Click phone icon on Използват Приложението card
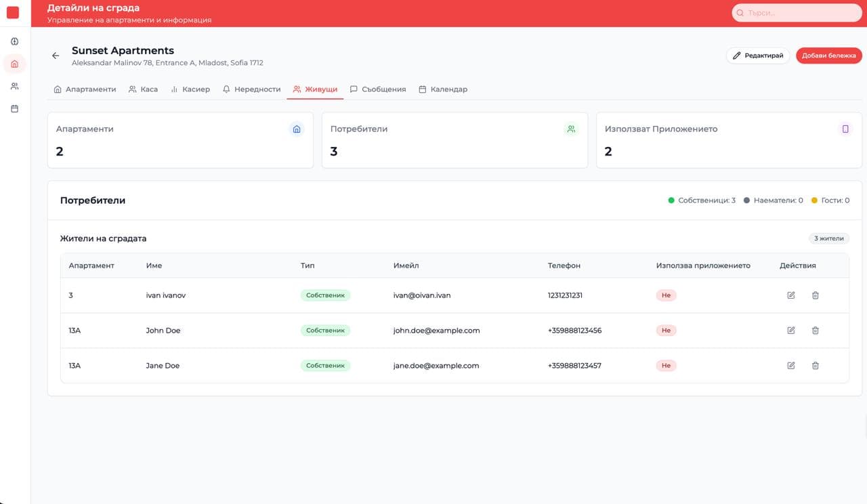Image resolution: width=867 pixels, height=504 pixels. tap(845, 129)
